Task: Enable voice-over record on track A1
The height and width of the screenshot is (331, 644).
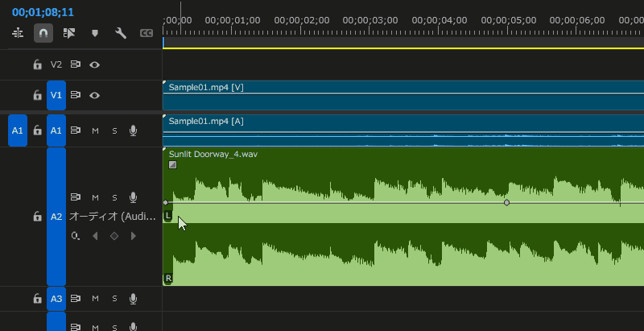Action: [133, 130]
